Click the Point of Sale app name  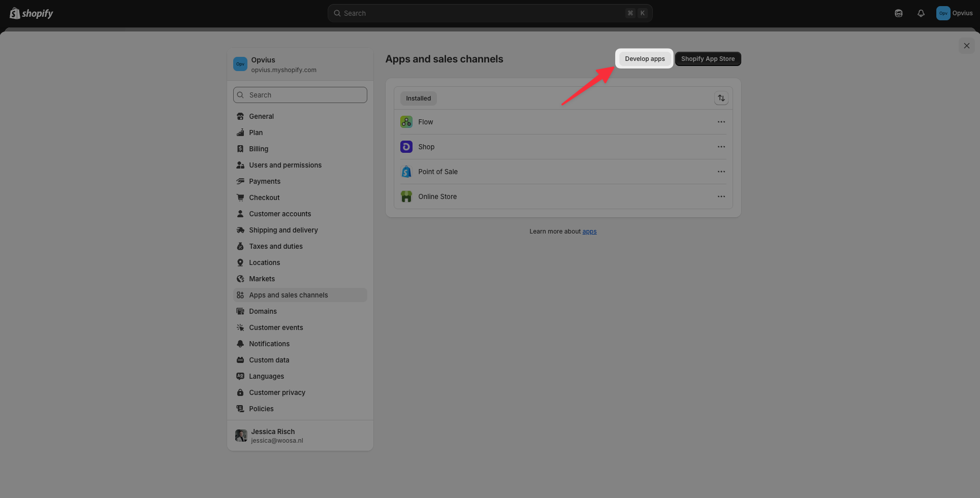click(438, 172)
